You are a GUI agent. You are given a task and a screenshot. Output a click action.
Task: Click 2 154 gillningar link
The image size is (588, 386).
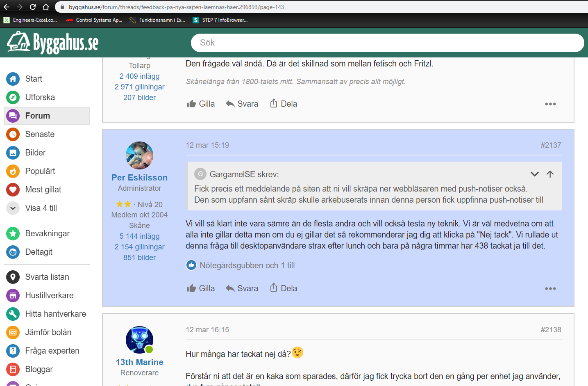(139, 247)
